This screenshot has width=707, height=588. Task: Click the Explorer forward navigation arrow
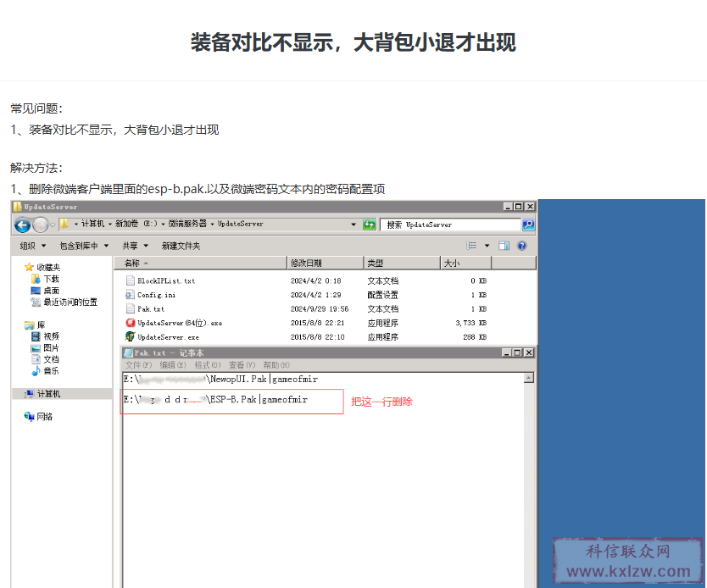coord(41,225)
